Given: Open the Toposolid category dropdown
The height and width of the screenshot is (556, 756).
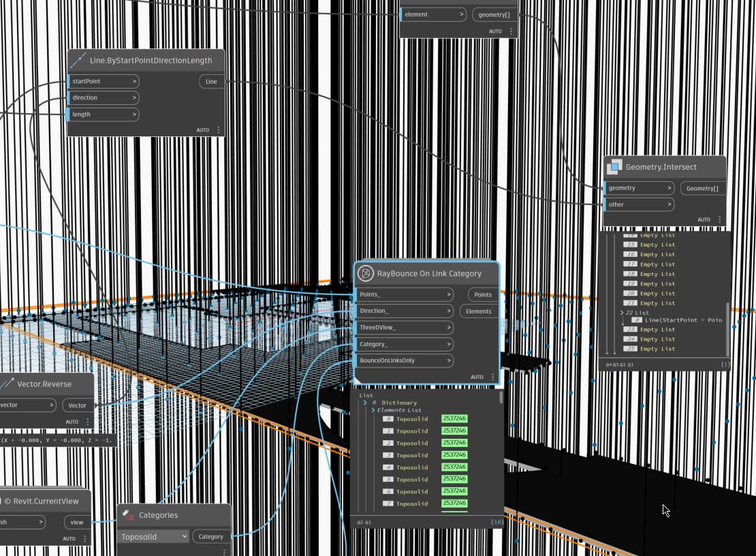Looking at the screenshot, I should (154, 537).
